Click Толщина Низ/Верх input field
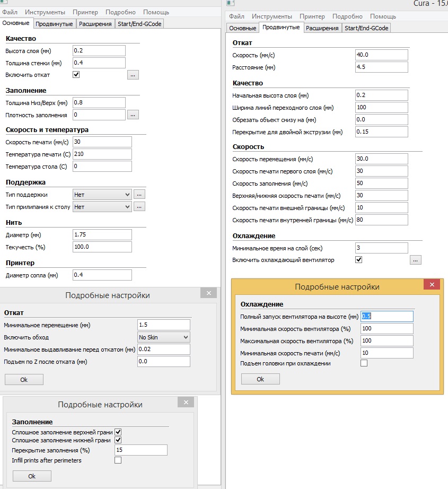448x489 pixels. point(99,102)
